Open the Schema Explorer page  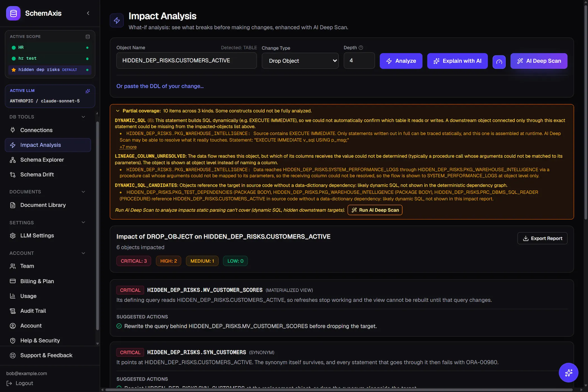[48, 160]
